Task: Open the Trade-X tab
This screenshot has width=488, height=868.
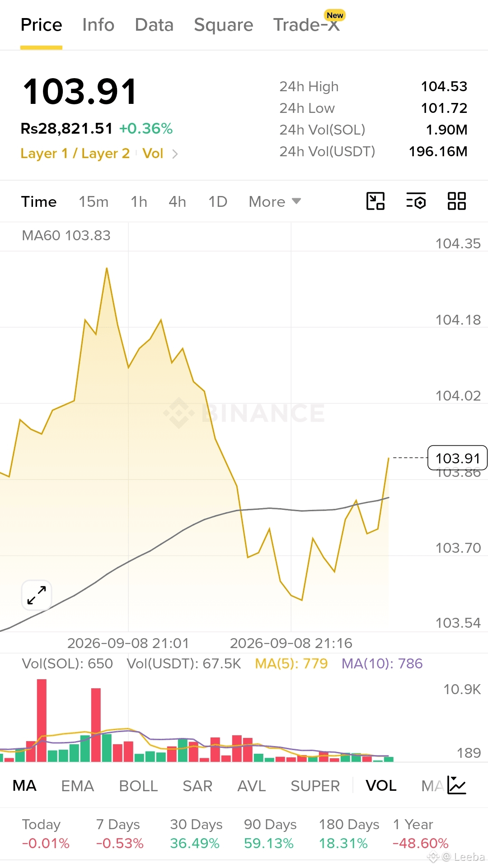Action: 307,25
